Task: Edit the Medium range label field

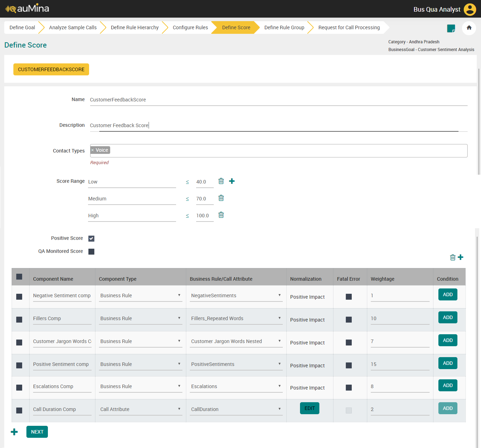Action: coord(132,199)
